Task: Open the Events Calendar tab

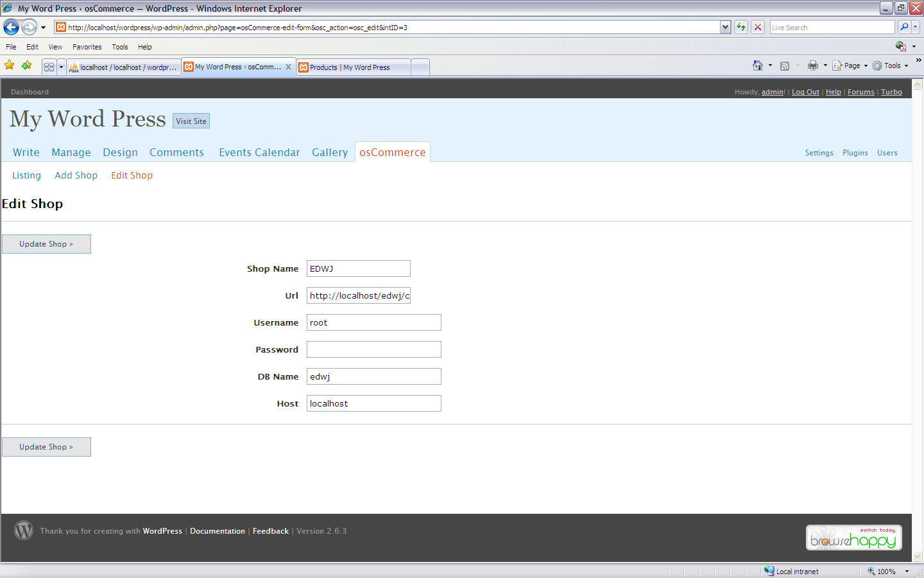Action: tap(259, 152)
